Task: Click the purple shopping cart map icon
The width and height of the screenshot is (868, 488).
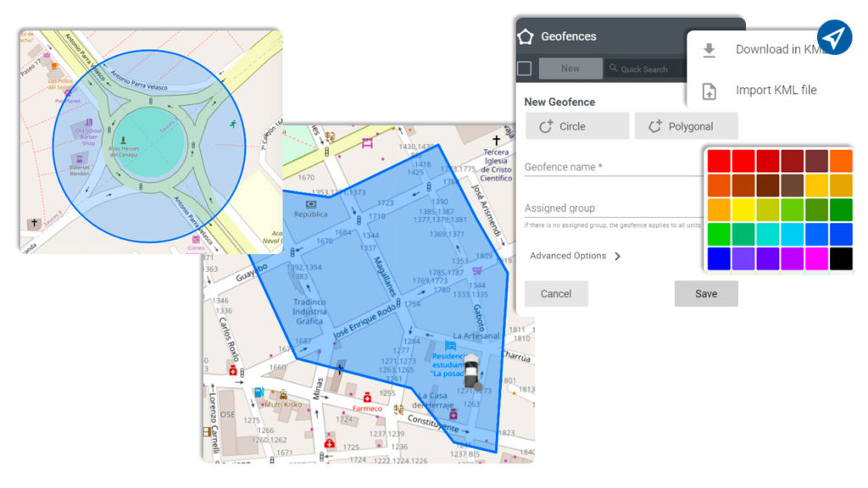Action: pos(476,270)
